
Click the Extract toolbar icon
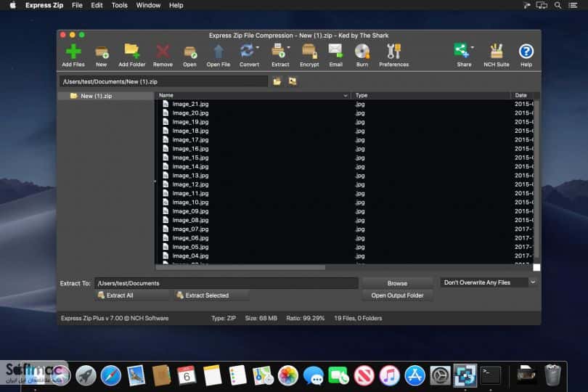tap(279, 54)
